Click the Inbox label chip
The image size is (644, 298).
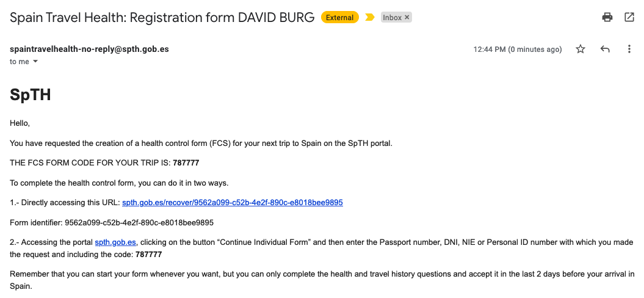392,18
